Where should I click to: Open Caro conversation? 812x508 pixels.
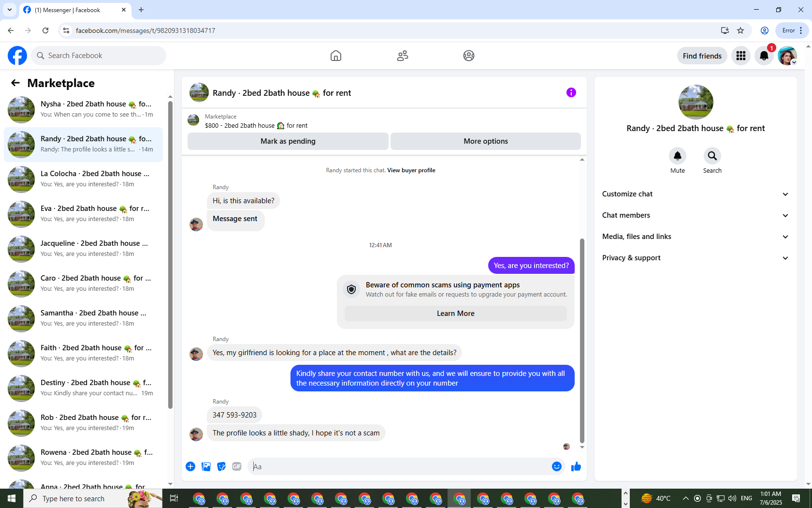tap(83, 284)
